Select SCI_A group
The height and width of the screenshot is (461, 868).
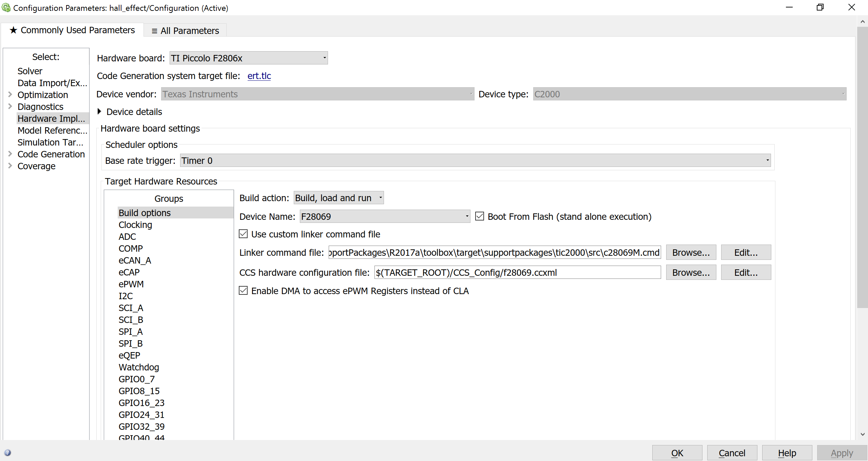pyautogui.click(x=131, y=308)
